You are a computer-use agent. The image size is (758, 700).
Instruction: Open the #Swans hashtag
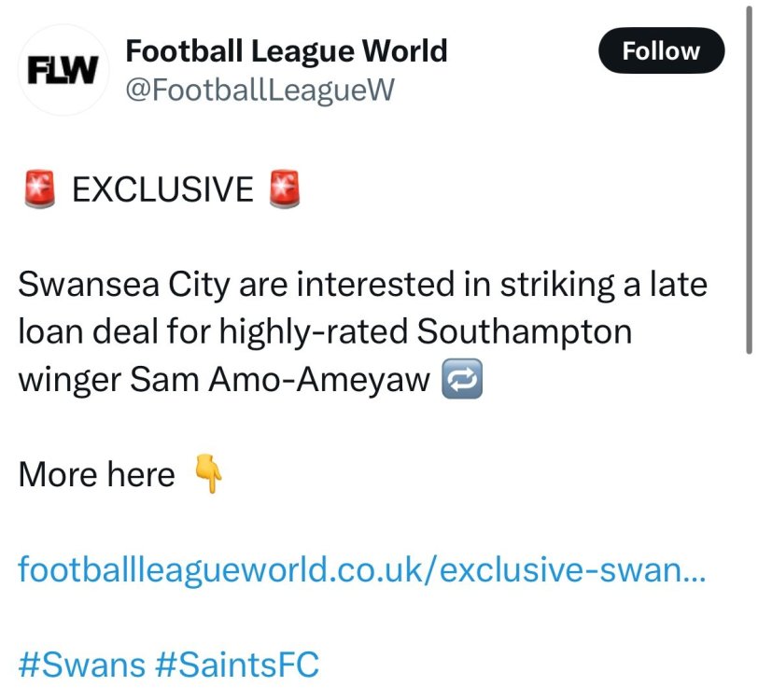point(81,665)
